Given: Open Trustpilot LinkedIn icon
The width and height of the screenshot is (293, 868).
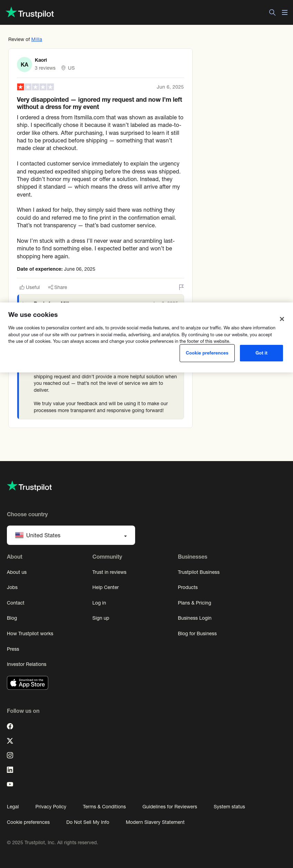Looking at the screenshot, I should coord(10,770).
